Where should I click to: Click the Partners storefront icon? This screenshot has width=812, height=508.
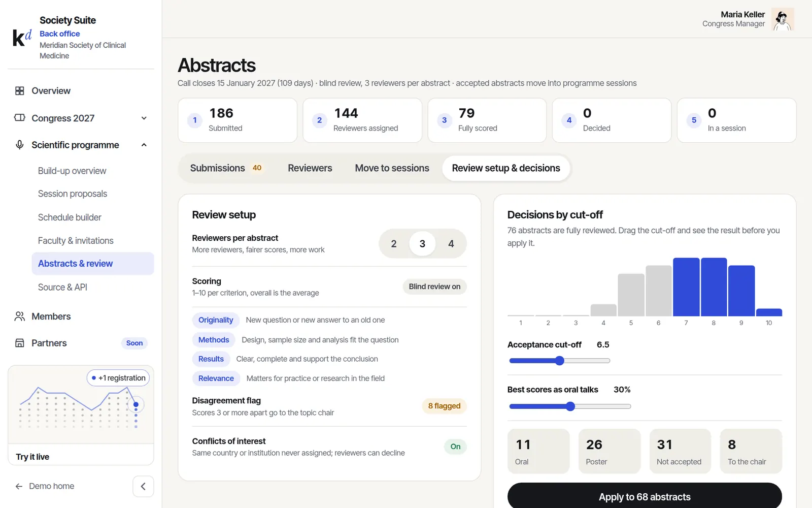tap(20, 343)
